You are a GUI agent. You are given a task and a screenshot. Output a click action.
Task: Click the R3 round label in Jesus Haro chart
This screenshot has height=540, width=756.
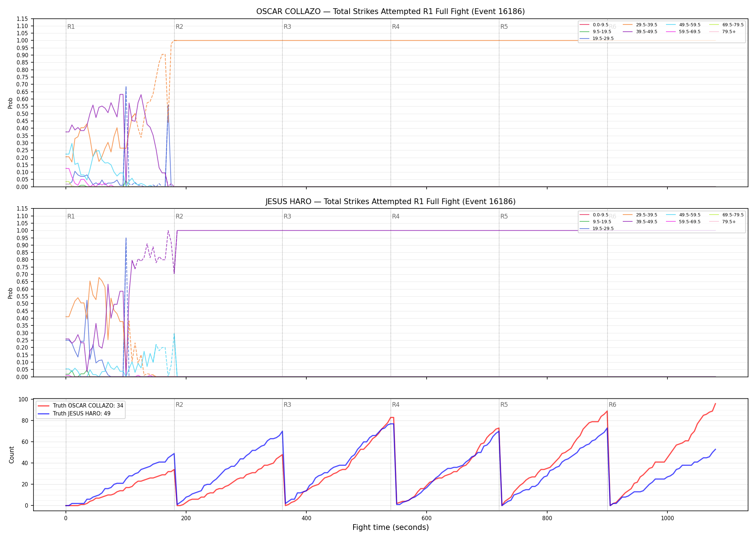pos(287,216)
